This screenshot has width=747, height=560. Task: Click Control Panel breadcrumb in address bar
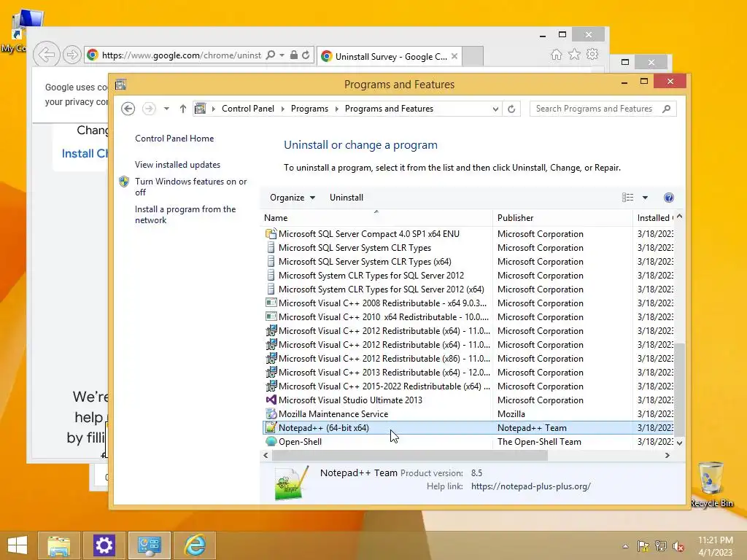[248, 109]
